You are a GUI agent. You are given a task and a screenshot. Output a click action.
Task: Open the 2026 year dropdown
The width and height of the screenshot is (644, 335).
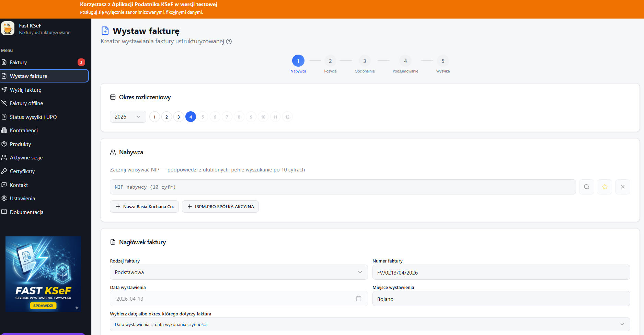(x=128, y=117)
